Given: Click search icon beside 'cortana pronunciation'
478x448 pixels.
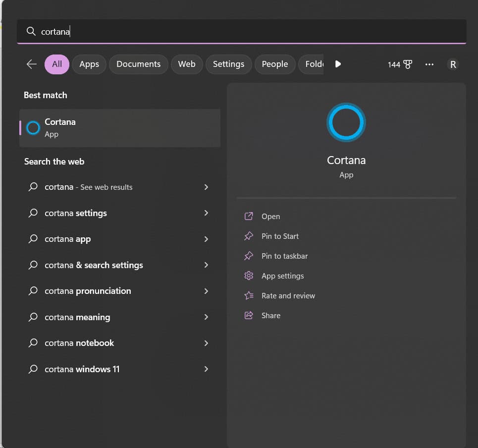Looking at the screenshot, I should click(x=33, y=291).
